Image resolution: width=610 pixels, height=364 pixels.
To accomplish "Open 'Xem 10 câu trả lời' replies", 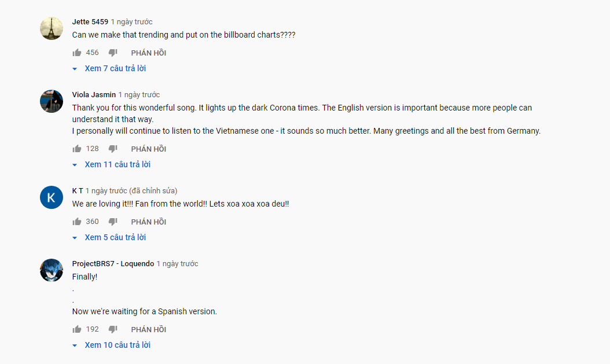I will click(112, 345).
